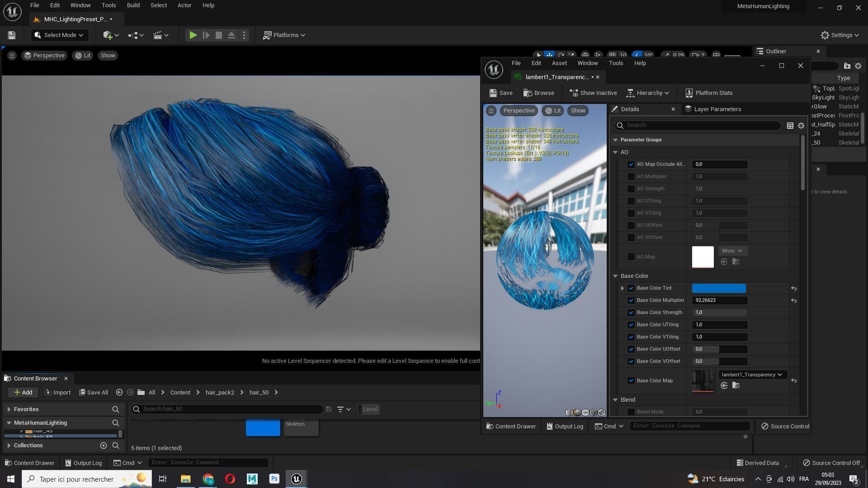The width and height of the screenshot is (868, 488).
Task: Open Platform Stats
Action: click(709, 93)
